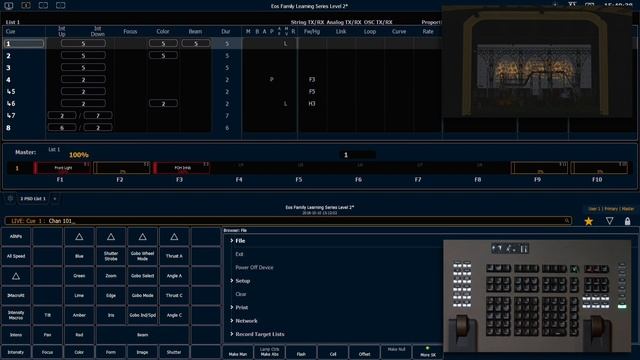Click the fader tile above F9
Screen dimensions: 640x360
(539, 168)
